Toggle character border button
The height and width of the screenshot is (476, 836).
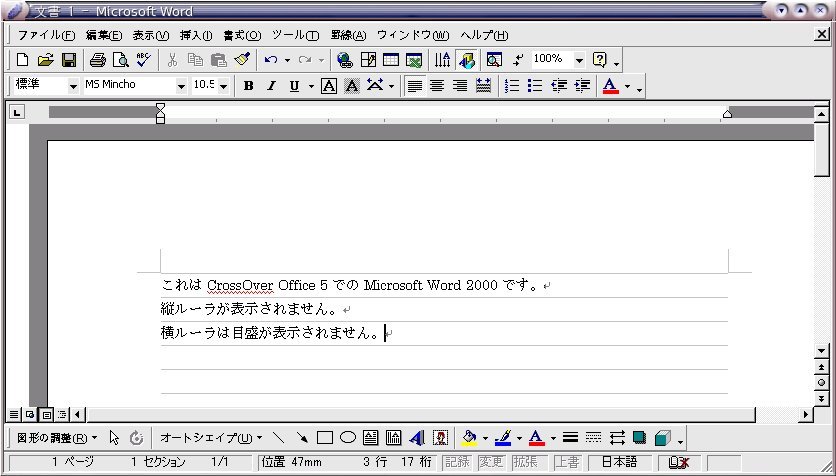tap(328, 86)
